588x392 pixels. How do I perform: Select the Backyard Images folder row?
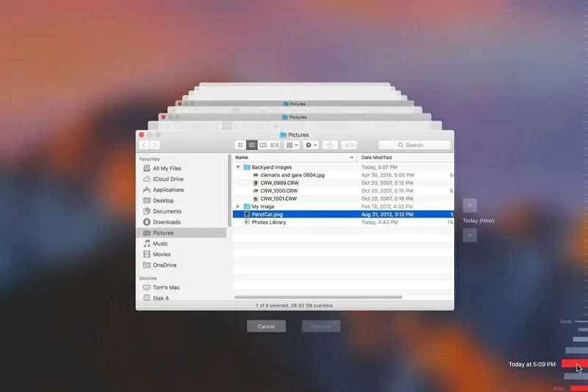(343, 167)
